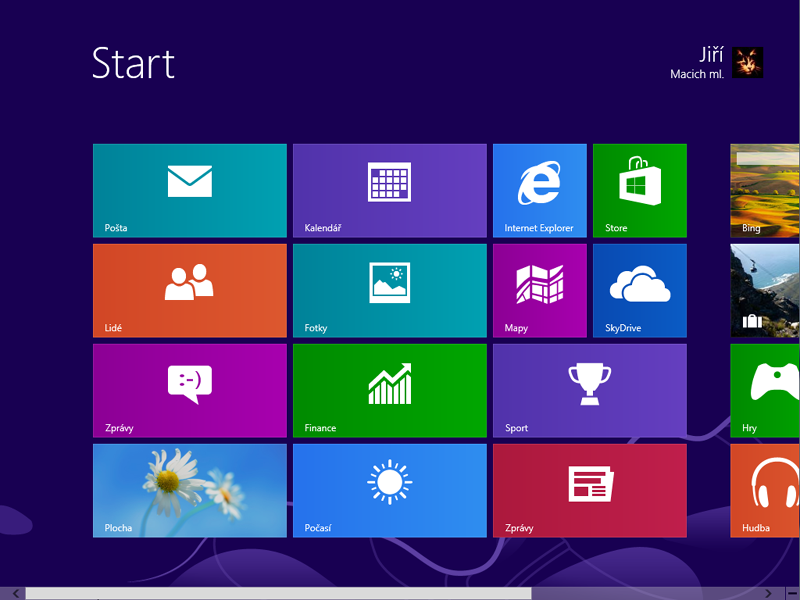The image size is (800, 600).
Task: Open the SkyDrive cloud tile
Action: (640, 290)
